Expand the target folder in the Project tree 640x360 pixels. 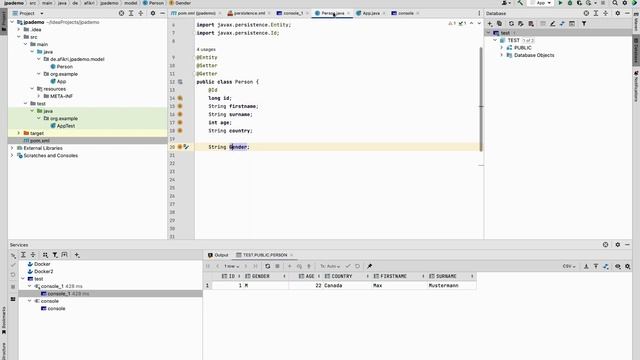coord(19,133)
